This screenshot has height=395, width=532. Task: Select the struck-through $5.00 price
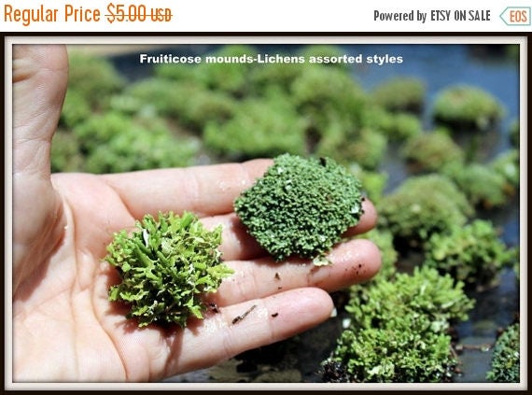(x=127, y=14)
